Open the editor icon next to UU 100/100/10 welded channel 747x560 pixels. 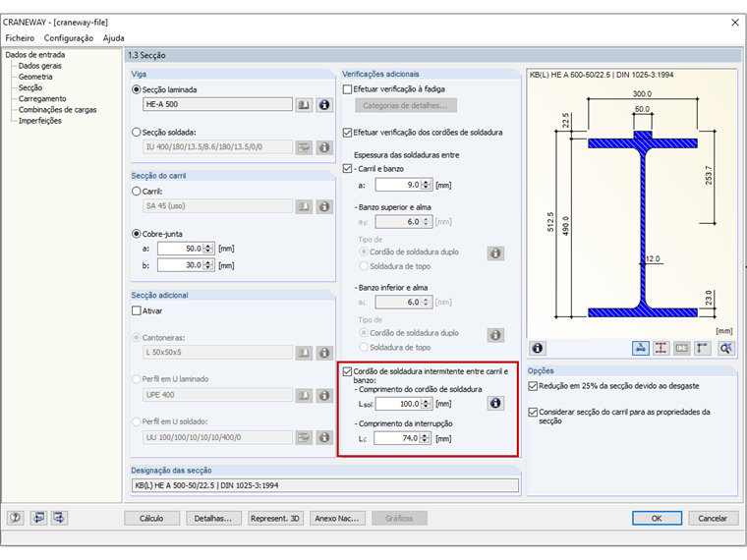(x=304, y=437)
